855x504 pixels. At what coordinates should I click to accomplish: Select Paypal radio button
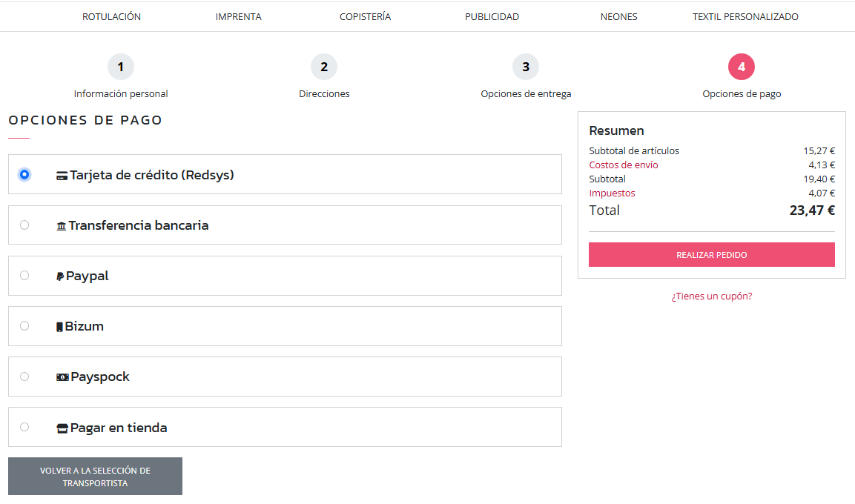(24, 276)
